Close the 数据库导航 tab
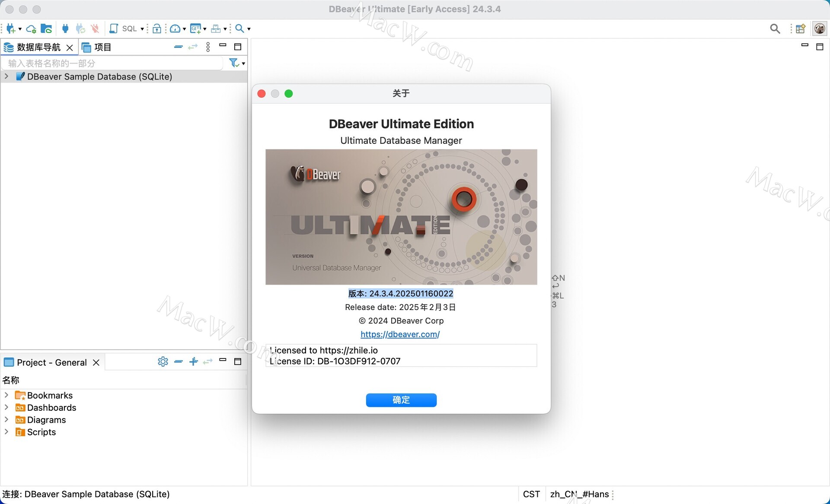The width and height of the screenshot is (830, 504). click(x=70, y=47)
